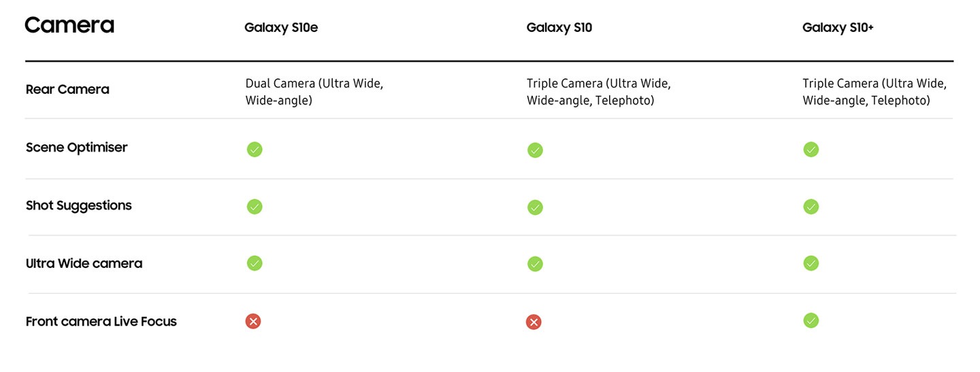Click the Front camera Live Focus label

tap(101, 322)
